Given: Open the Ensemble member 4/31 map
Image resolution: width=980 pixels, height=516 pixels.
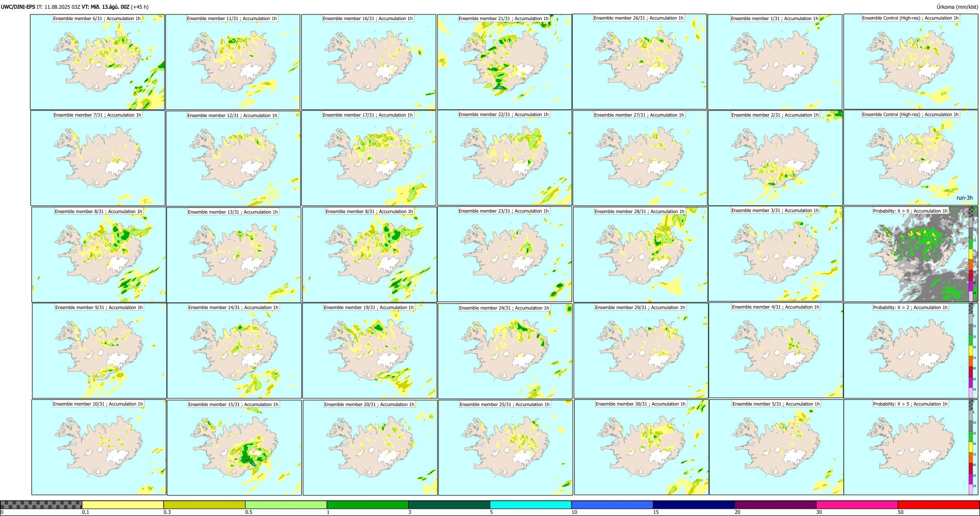Looking at the screenshot, I should pos(776,350).
